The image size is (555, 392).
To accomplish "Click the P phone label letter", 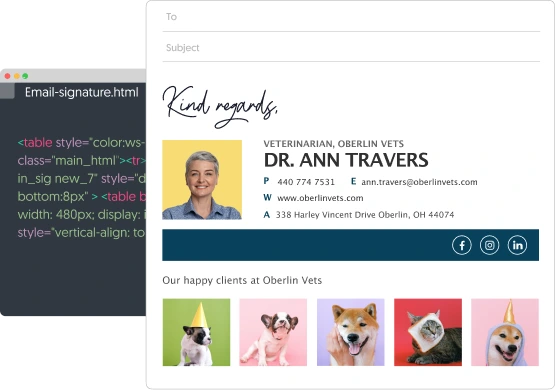I will [x=266, y=181].
